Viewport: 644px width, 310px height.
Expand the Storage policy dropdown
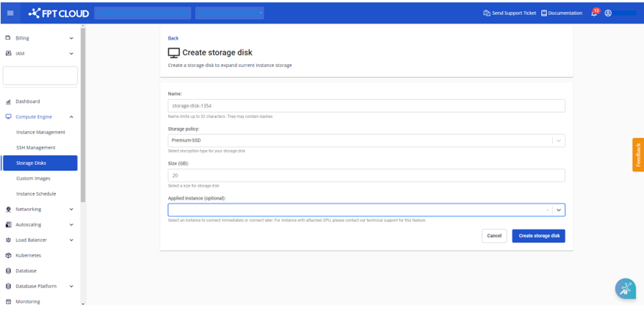click(559, 140)
